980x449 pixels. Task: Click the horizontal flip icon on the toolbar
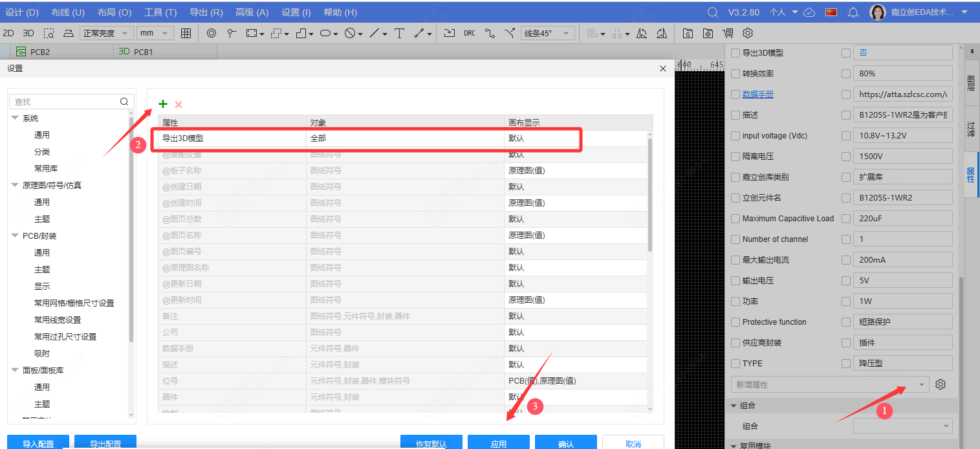pos(642,33)
